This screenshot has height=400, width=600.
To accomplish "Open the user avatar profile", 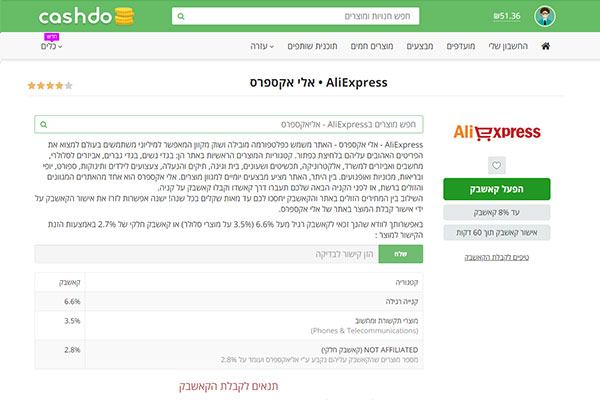I will click(x=545, y=16).
